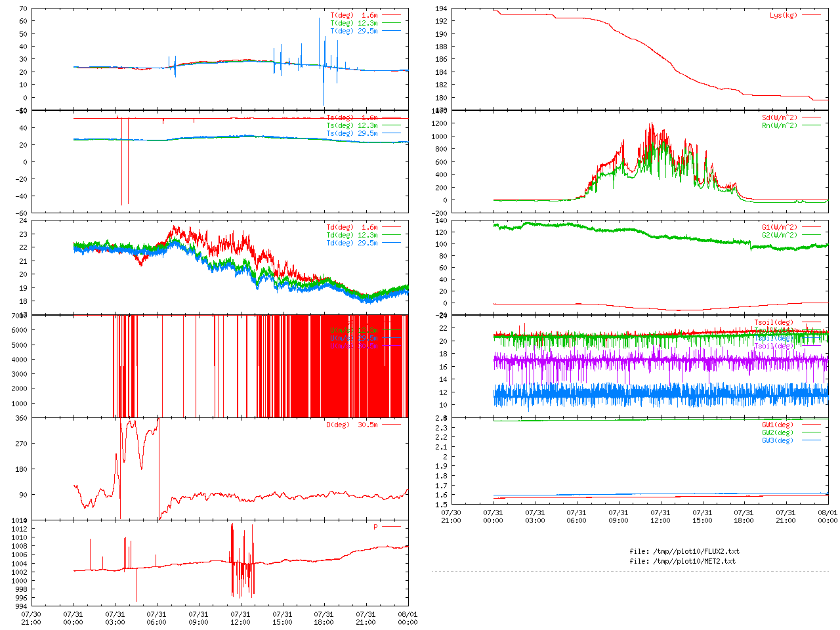Viewport: 840px width, 630px height.
Task: Select the 186 tick on the Lys axis
Action: [x=441, y=59]
